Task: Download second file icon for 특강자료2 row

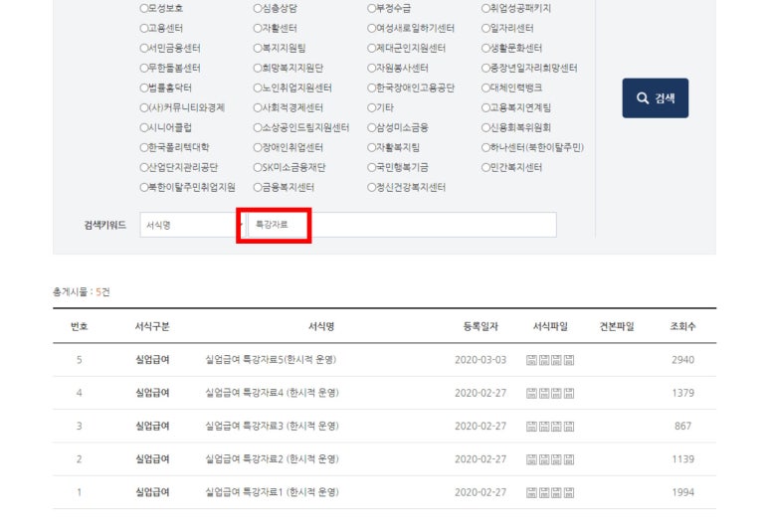Action: pyautogui.click(x=544, y=459)
